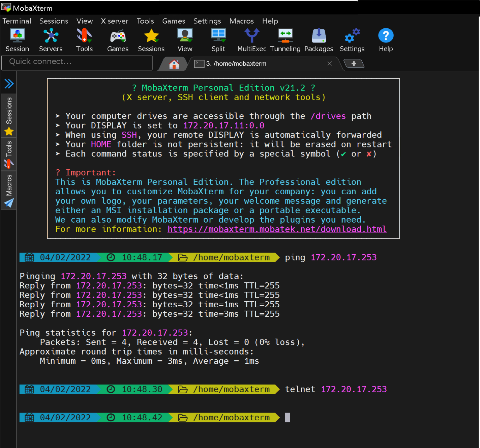This screenshot has height=448, width=480.
Task: Launch the Tools icon on the toolbar
Action: tap(84, 39)
